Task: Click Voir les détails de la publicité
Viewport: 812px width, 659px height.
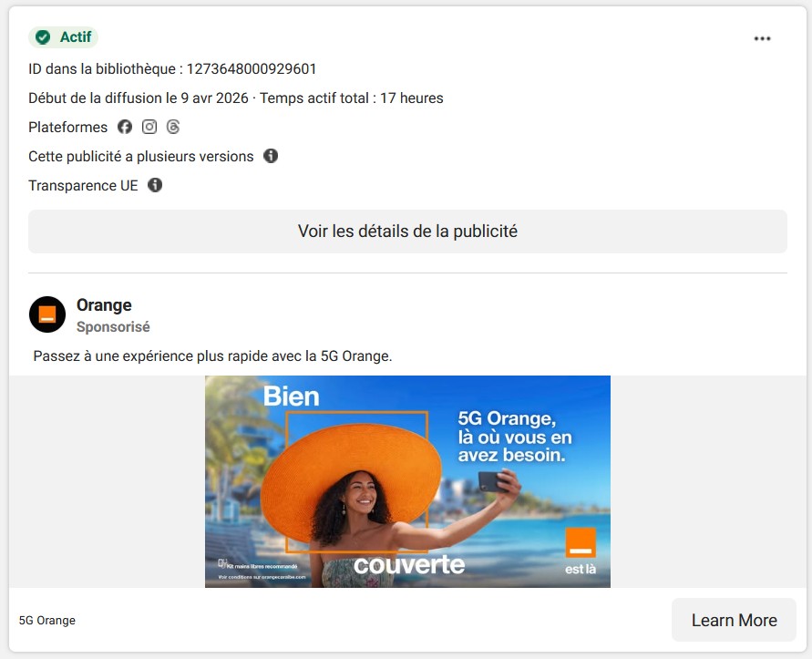Action: tap(407, 232)
